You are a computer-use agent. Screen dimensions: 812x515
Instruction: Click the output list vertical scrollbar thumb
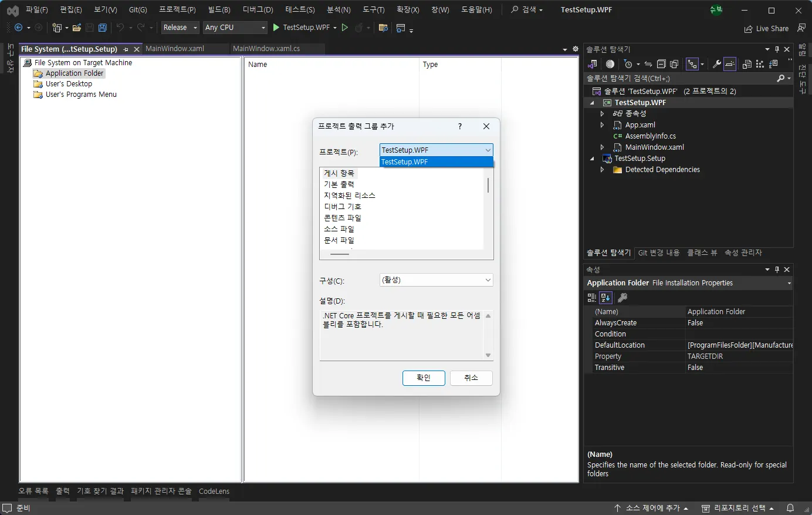pyautogui.click(x=488, y=186)
